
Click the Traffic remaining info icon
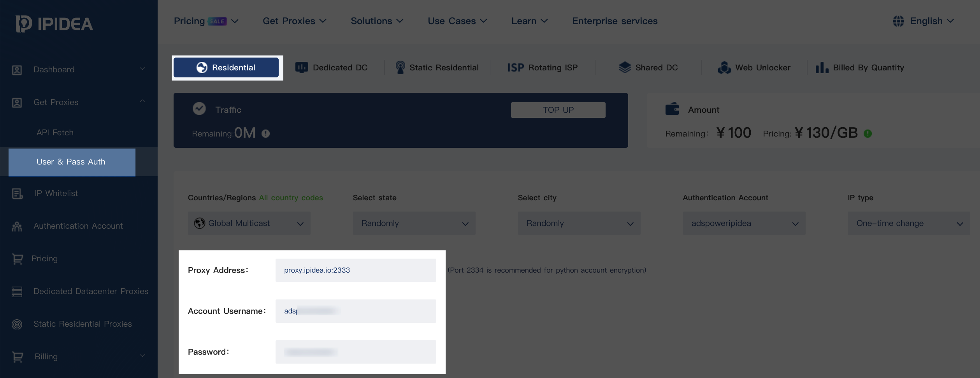click(x=265, y=134)
